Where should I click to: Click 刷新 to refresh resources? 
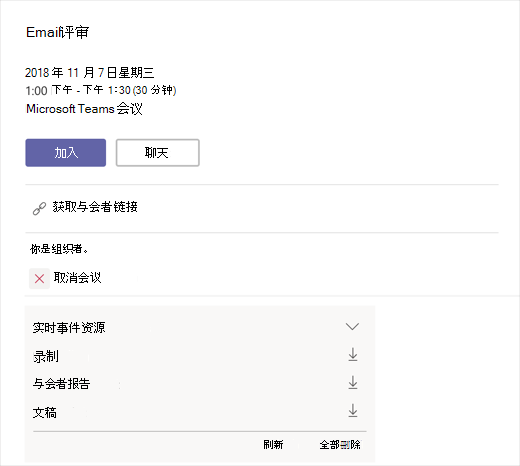(x=273, y=445)
